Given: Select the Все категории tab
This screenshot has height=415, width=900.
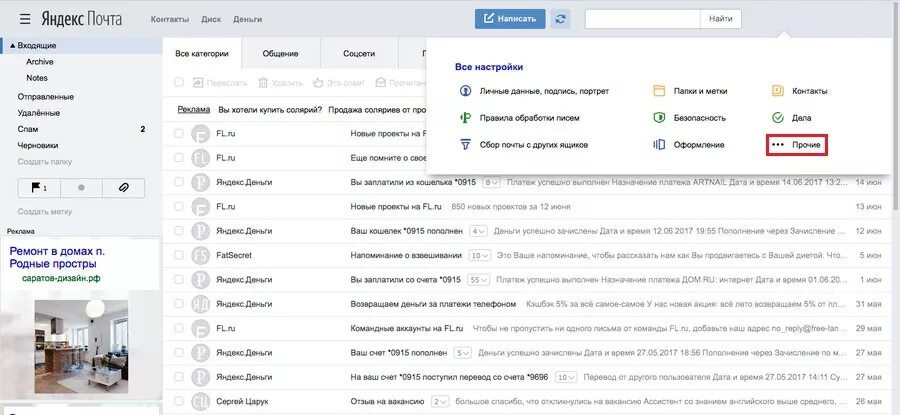Looking at the screenshot, I should (x=202, y=53).
